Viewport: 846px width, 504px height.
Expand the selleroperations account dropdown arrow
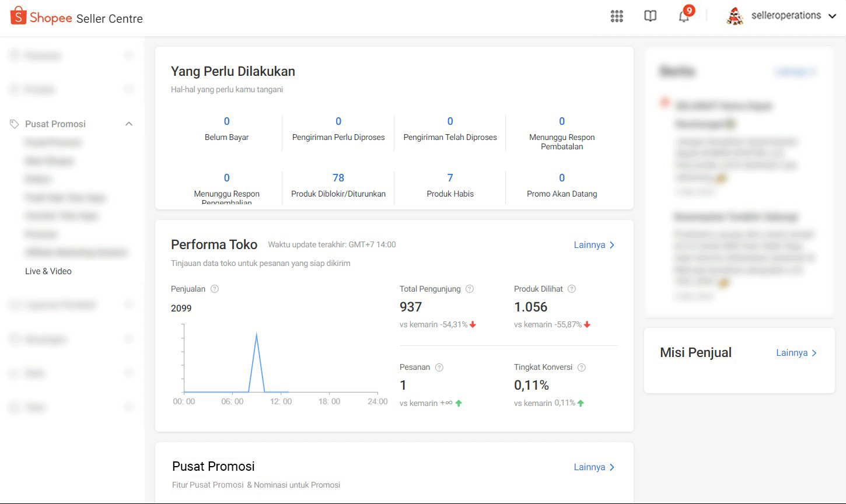pos(833,16)
